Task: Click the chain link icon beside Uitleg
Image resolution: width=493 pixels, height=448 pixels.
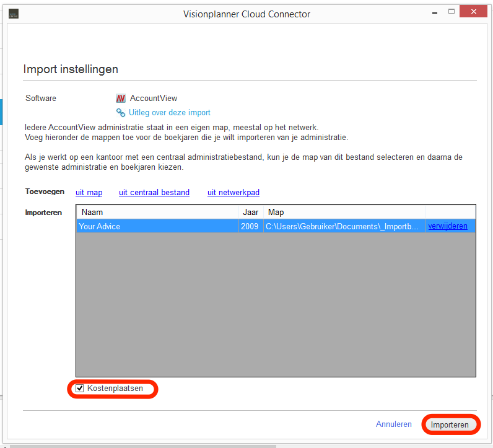Action: click(121, 112)
